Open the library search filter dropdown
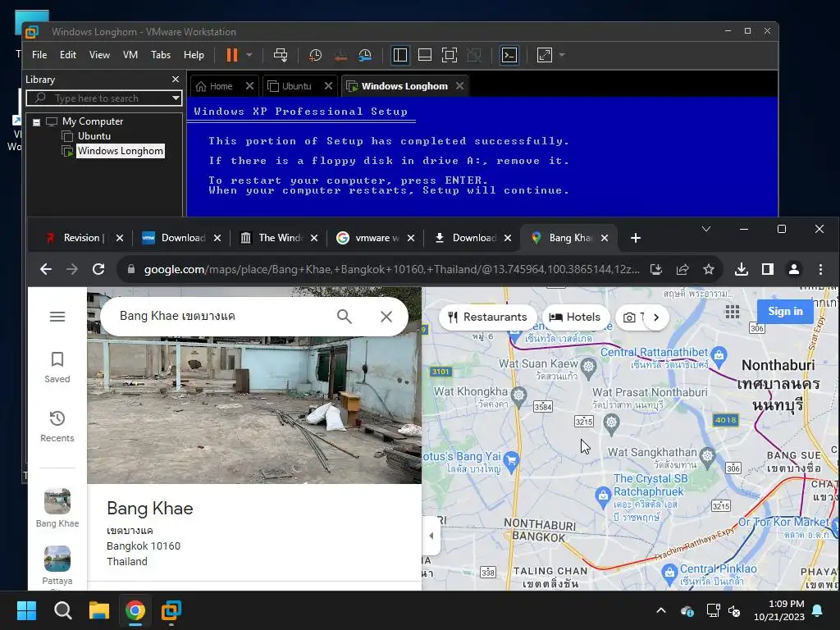Screen dimensions: 840x630 coord(176,98)
